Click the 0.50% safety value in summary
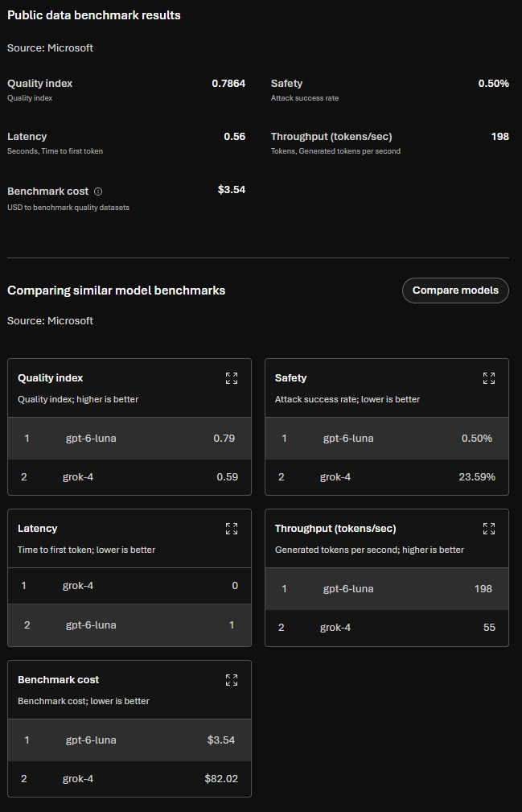 (493, 84)
